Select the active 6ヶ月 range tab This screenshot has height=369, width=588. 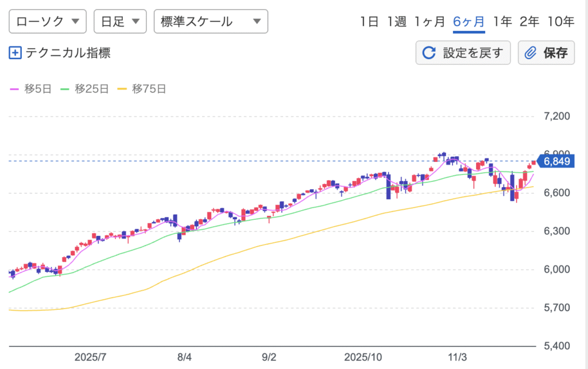[x=469, y=22]
